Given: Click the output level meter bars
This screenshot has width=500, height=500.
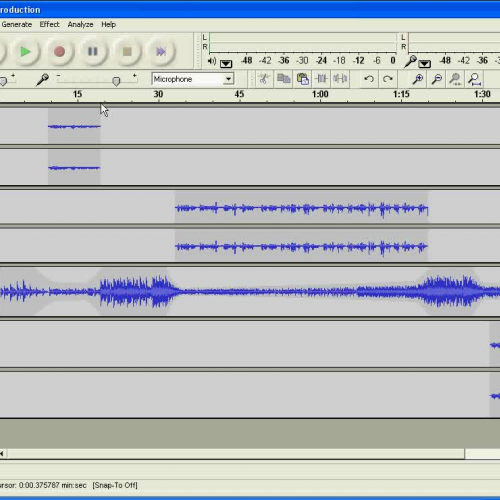Looking at the screenshot, I should point(303,42).
